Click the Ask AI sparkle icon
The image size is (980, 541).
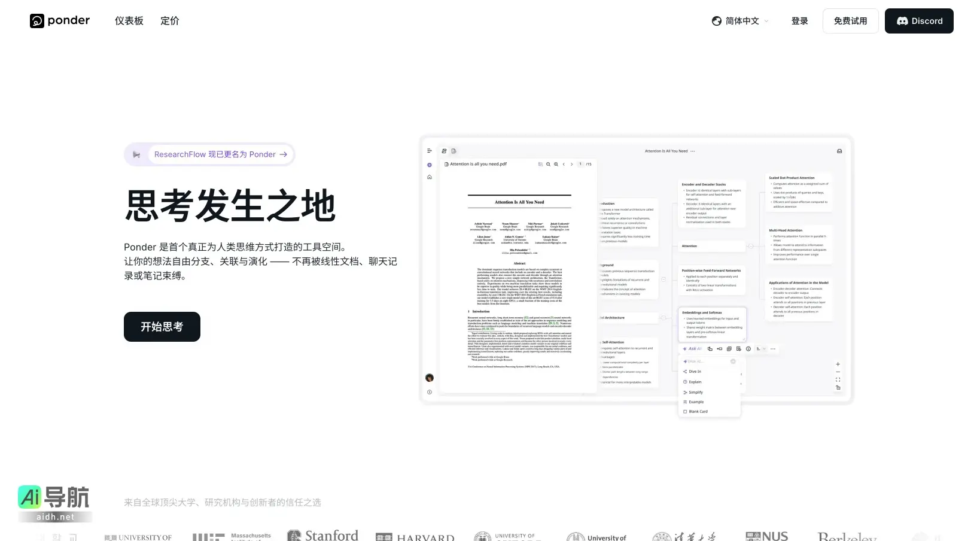pyautogui.click(x=684, y=348)
